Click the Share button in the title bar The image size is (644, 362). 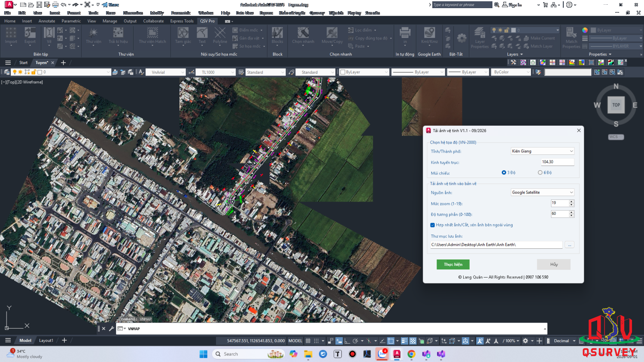(111, 5)
